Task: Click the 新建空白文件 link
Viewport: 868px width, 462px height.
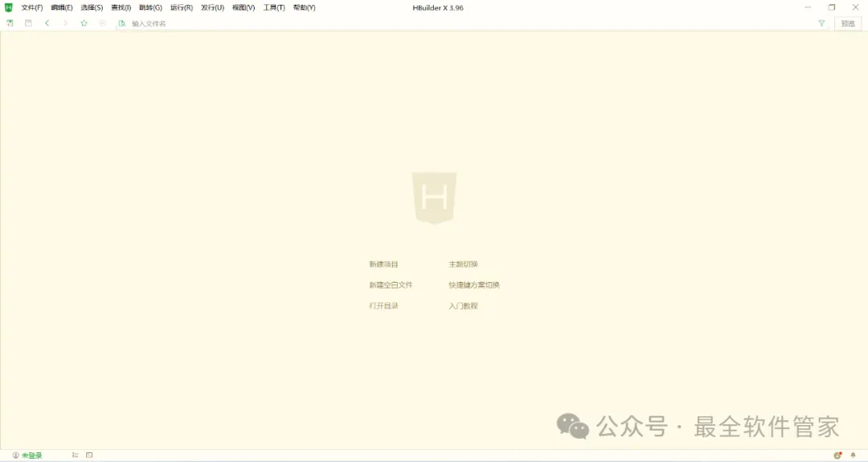Action: pos(391,285)
